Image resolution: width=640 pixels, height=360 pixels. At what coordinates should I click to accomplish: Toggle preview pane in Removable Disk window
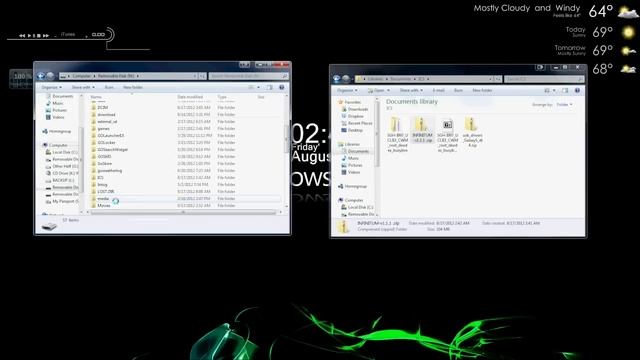point(269,87)
